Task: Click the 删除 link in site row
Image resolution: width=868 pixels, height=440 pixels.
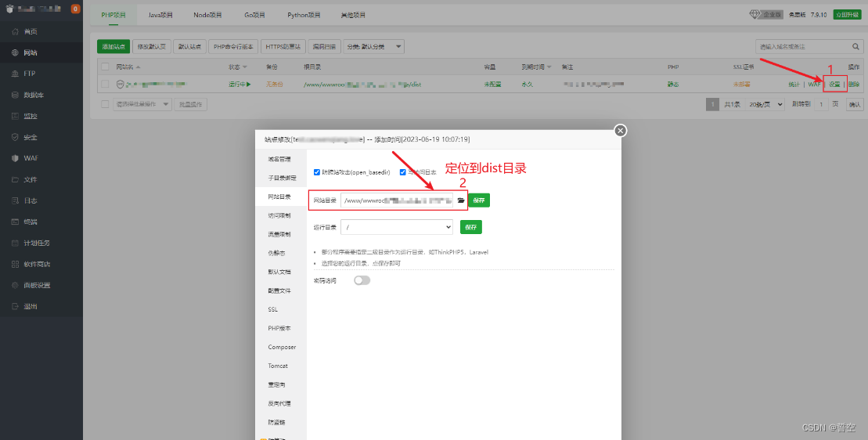Action: pyautogui.click(x=854, y=84)
